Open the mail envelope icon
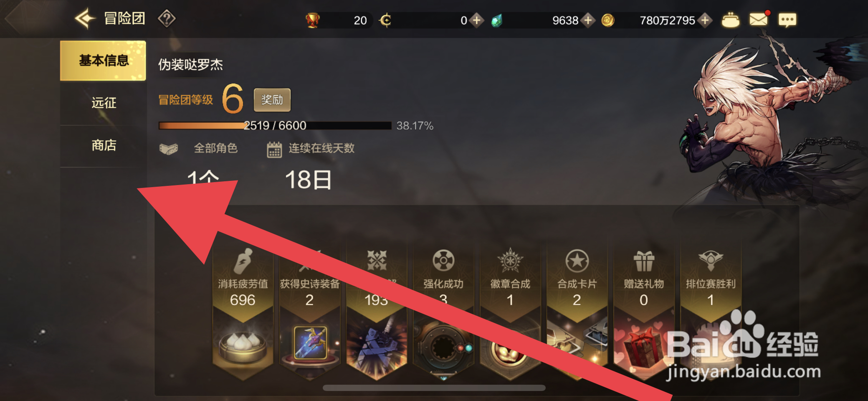The width and height of the screenshot is (868, 401). tap(758, 20)
